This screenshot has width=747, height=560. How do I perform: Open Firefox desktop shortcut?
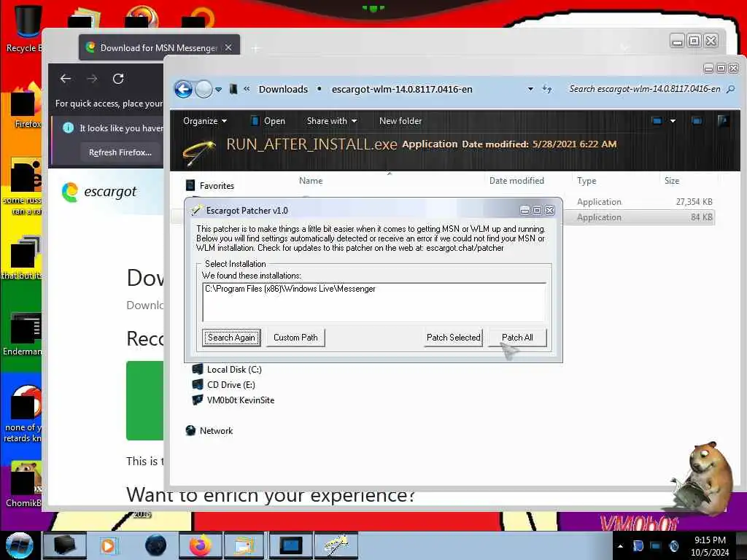25,107
